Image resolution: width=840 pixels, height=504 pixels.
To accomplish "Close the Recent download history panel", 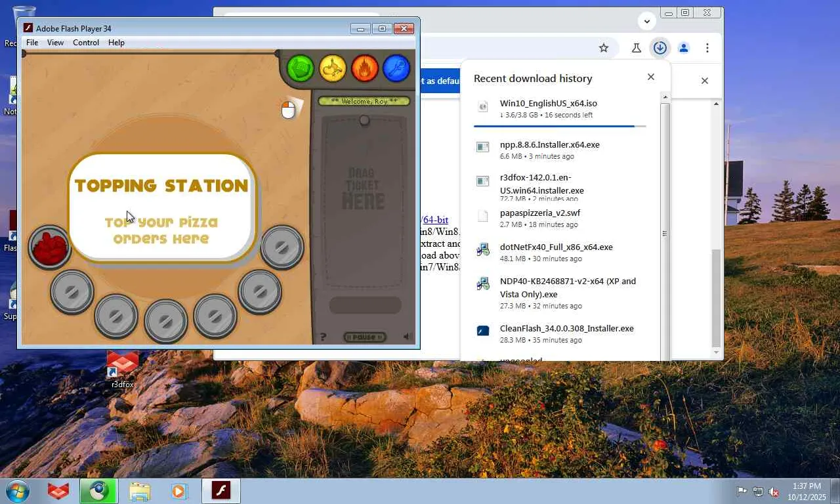I will point(651,77).
